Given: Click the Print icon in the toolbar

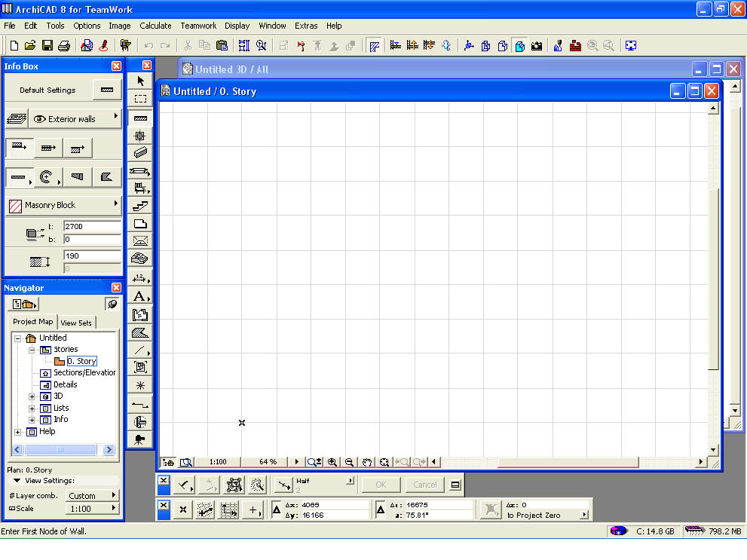Looking at the screenshot, I should click(64, 46).
